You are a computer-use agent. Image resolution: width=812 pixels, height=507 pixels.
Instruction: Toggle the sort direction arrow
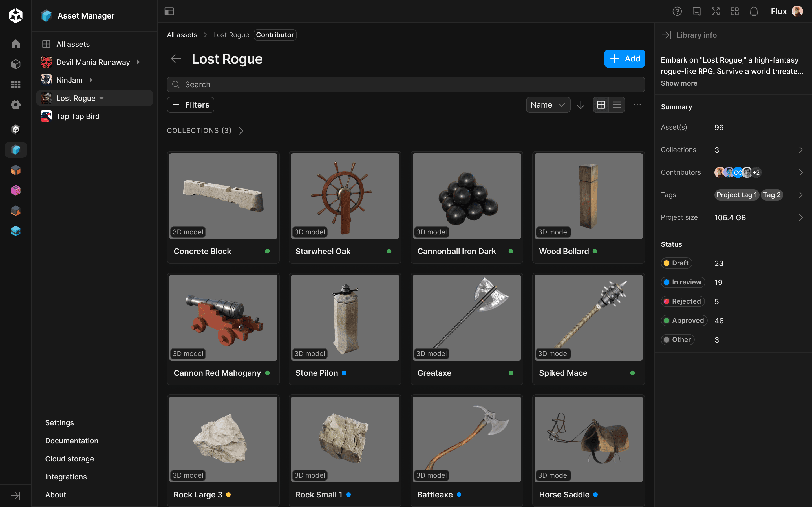581,104
